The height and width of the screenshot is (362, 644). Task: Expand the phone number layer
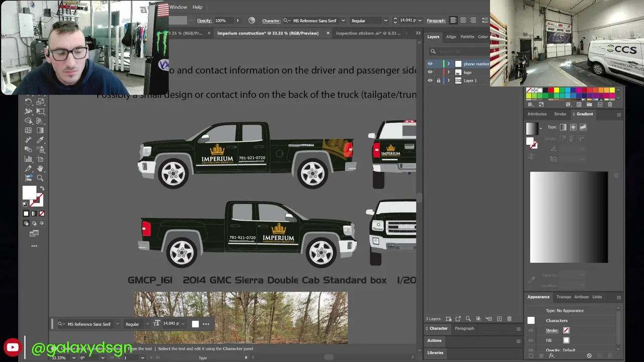tap(448, 64)
